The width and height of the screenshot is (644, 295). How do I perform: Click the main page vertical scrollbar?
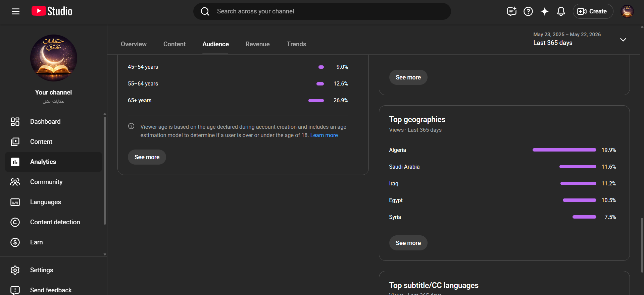pyautogui.click(x=642, y=245)
